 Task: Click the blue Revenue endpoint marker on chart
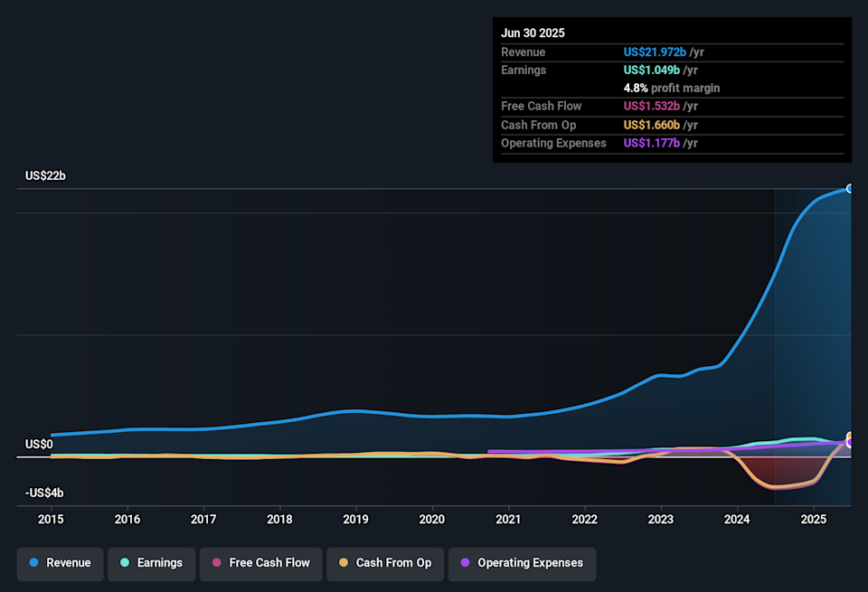(850, 188)
